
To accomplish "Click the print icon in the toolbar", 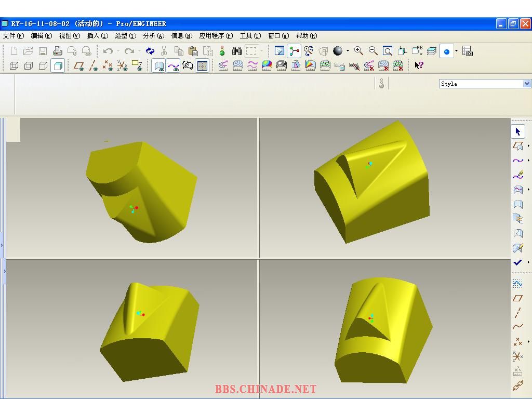I will 58,51.
